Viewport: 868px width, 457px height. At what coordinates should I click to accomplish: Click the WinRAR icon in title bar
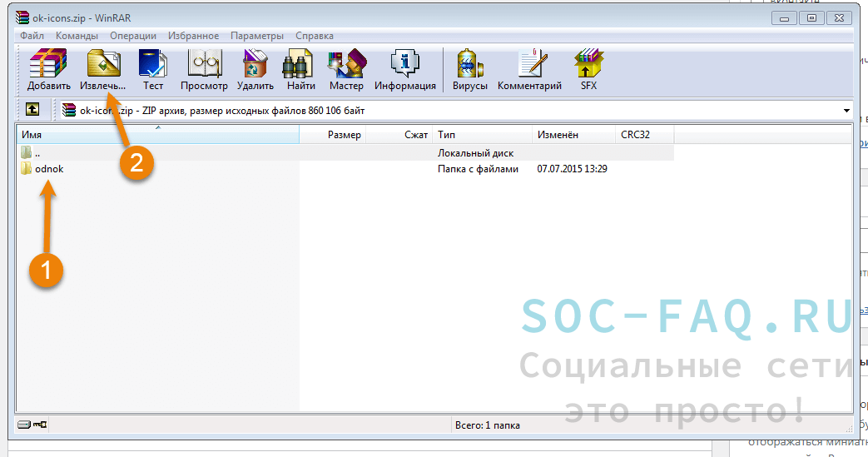[22, 17]
